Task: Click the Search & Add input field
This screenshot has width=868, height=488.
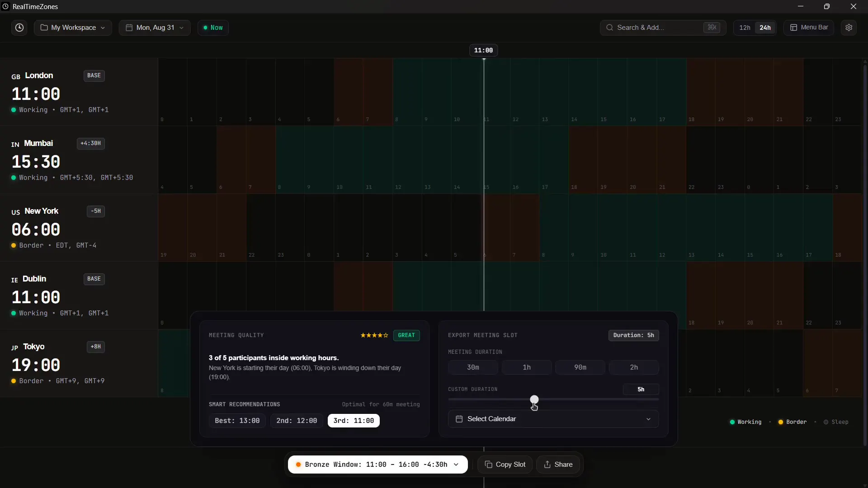Action: click(663, 28)
